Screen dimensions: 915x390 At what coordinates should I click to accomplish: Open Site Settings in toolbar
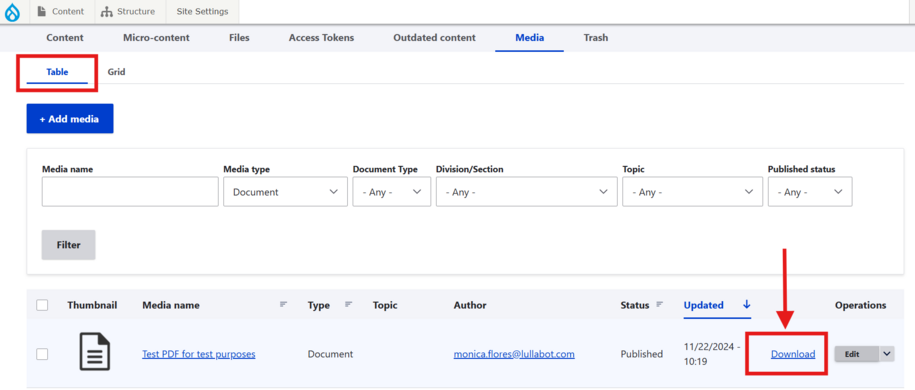[x=202, y=11]
